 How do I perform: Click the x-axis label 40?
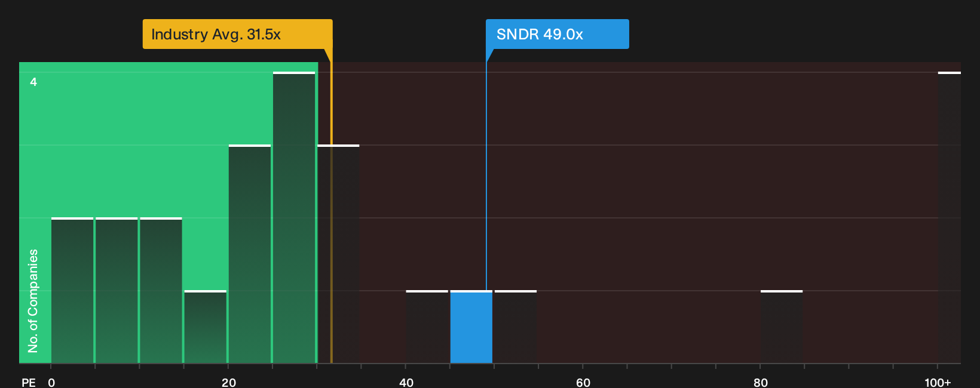coord(406,382)
